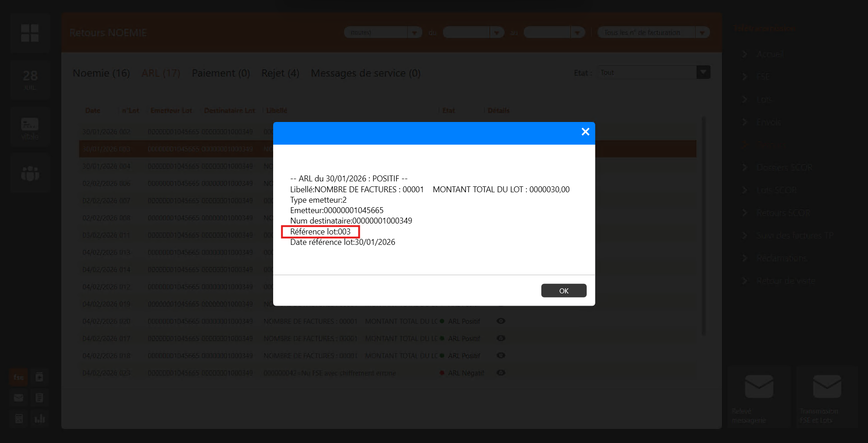Click the Transmission FSE et Lots tile

[827, 397]
